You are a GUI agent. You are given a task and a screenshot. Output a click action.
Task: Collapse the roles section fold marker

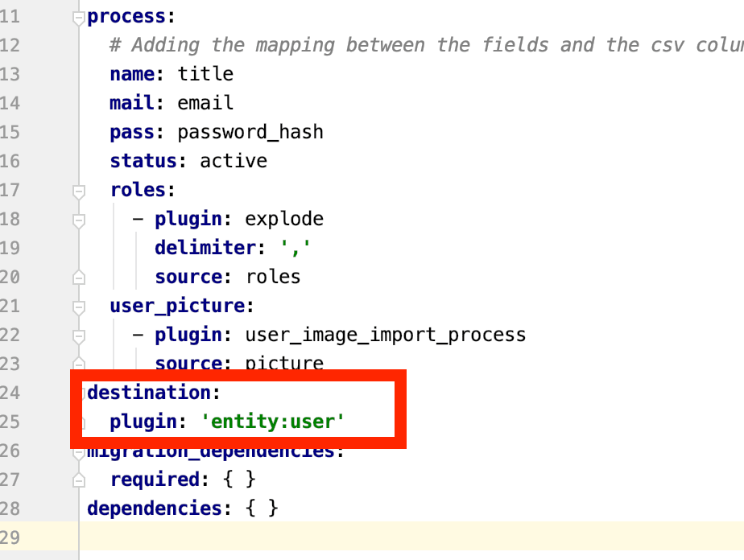coord(78,191)
